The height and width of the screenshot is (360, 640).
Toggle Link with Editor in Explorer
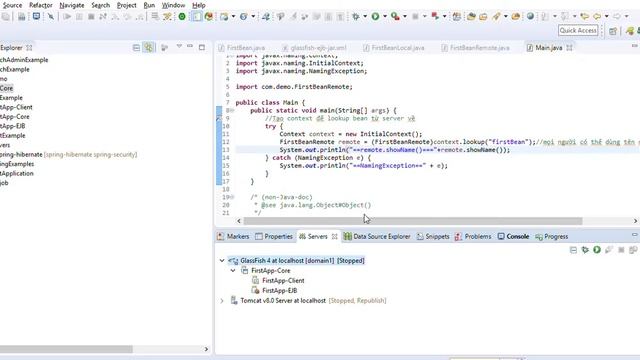click(x=149, y=48)
